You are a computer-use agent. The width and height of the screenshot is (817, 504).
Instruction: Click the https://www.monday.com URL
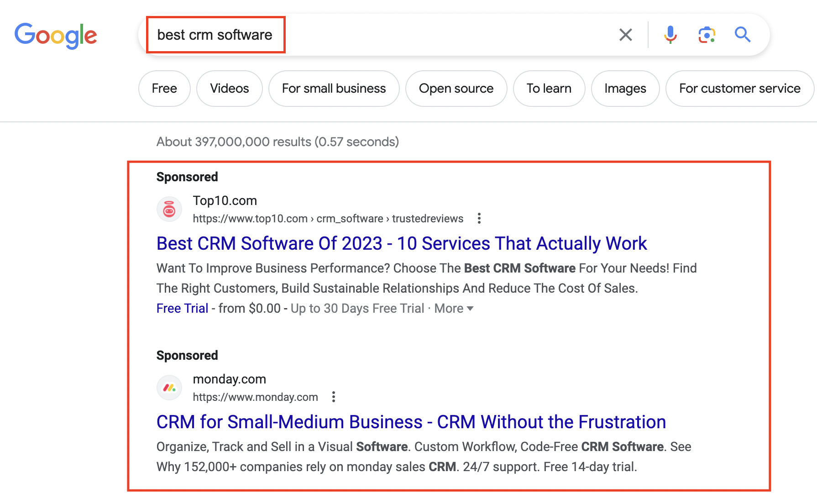(x=256, y=397)
